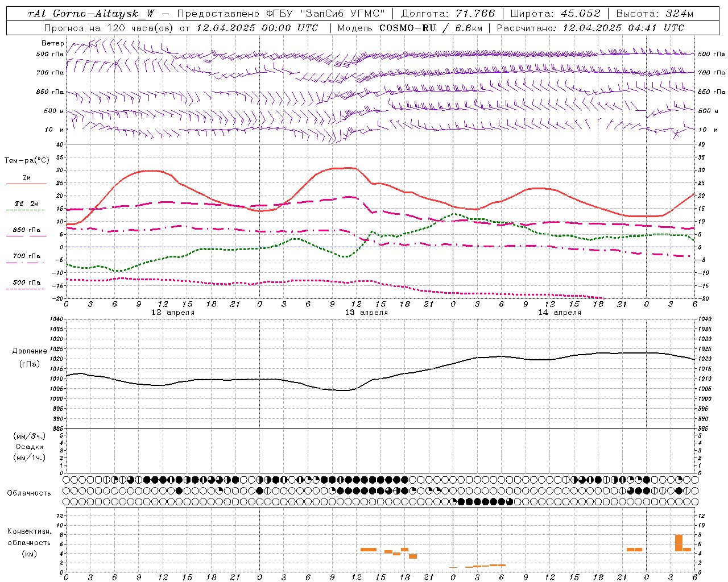
Task: Click the station title rAl_Gorno-Altaysk_W
Action: tap(92, 14)
